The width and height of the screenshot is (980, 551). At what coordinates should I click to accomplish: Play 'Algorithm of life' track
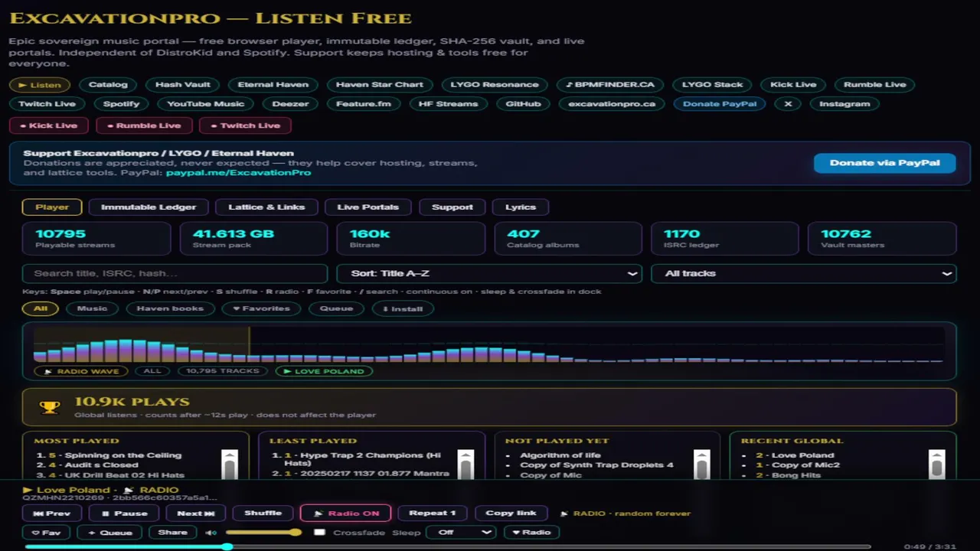click(x=560, y=455)
